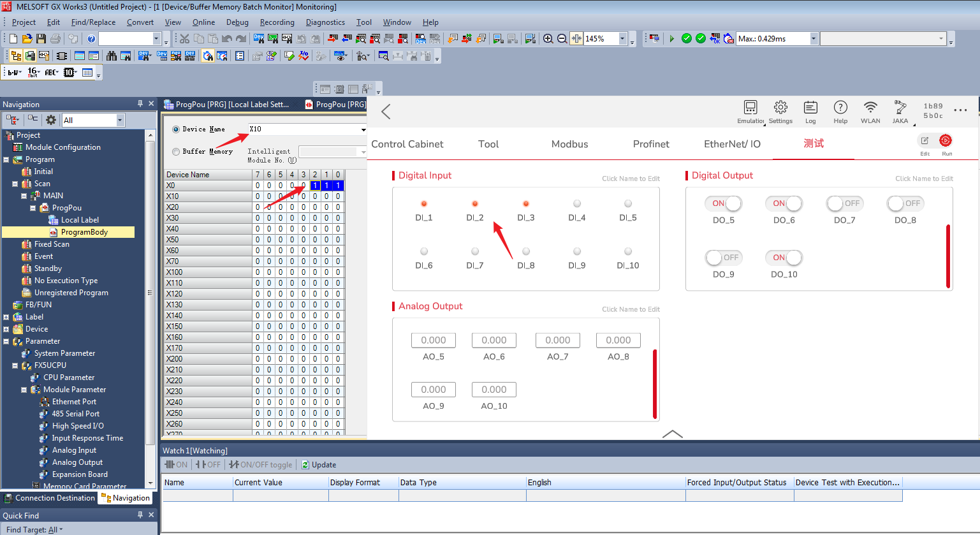Open the Emulation icon
This screenshot has width=980, height=535.
tap(750, 108)
